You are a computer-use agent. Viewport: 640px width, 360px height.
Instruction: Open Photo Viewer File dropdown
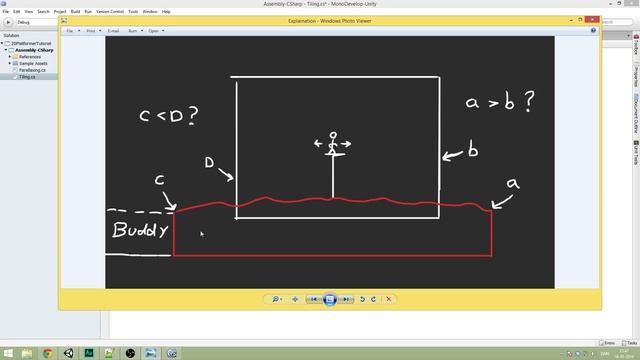pyautogui.click(x=73, y=31)
